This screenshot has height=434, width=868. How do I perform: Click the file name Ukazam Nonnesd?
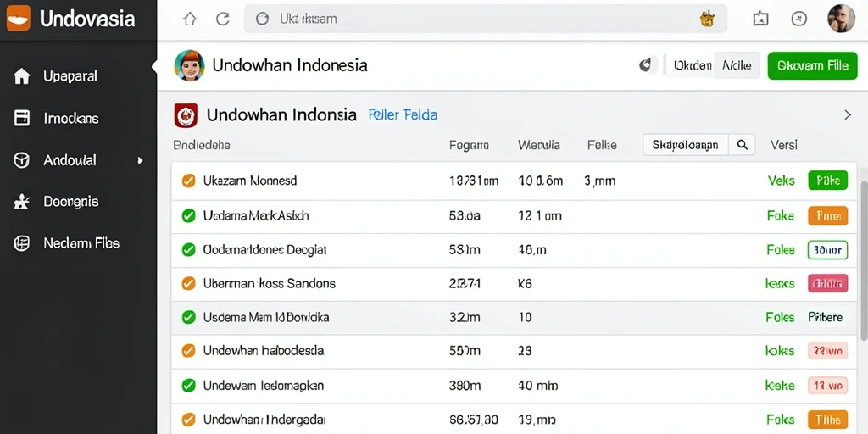click(x=250, y=181)
